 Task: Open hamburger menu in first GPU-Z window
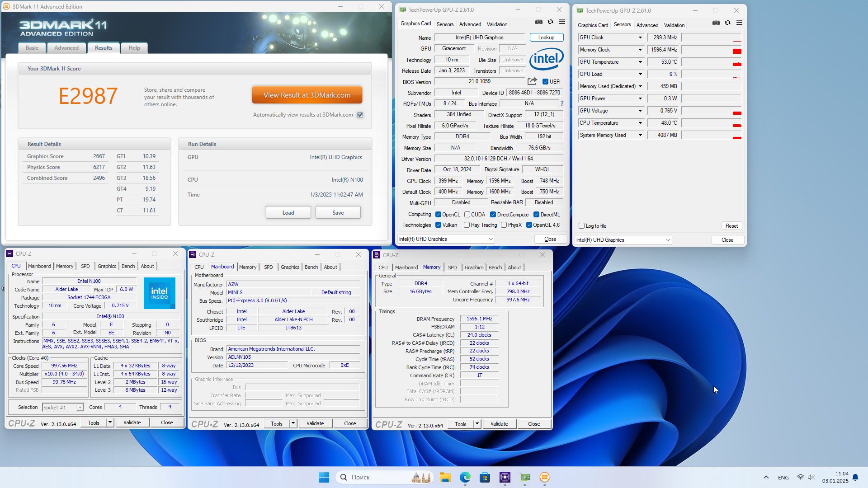562,22
